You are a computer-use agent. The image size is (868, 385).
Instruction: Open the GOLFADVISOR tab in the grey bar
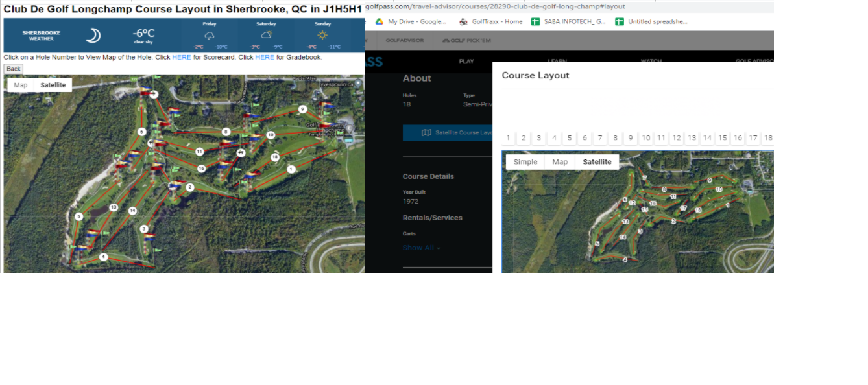pyautogui.click(x=404, y=40)
